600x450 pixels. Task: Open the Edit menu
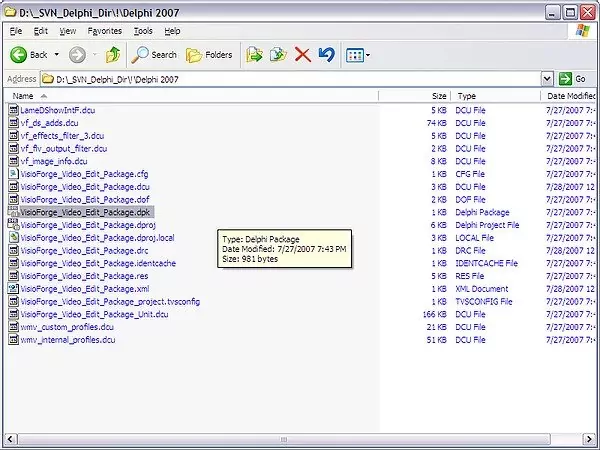pos(41,31)
